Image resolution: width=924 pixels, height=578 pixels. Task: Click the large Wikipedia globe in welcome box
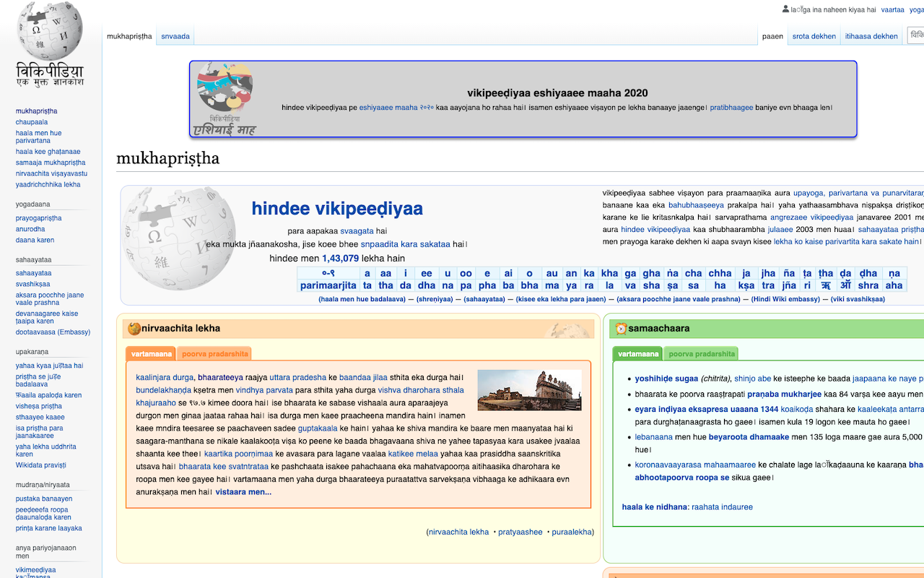tap(178, 238)
